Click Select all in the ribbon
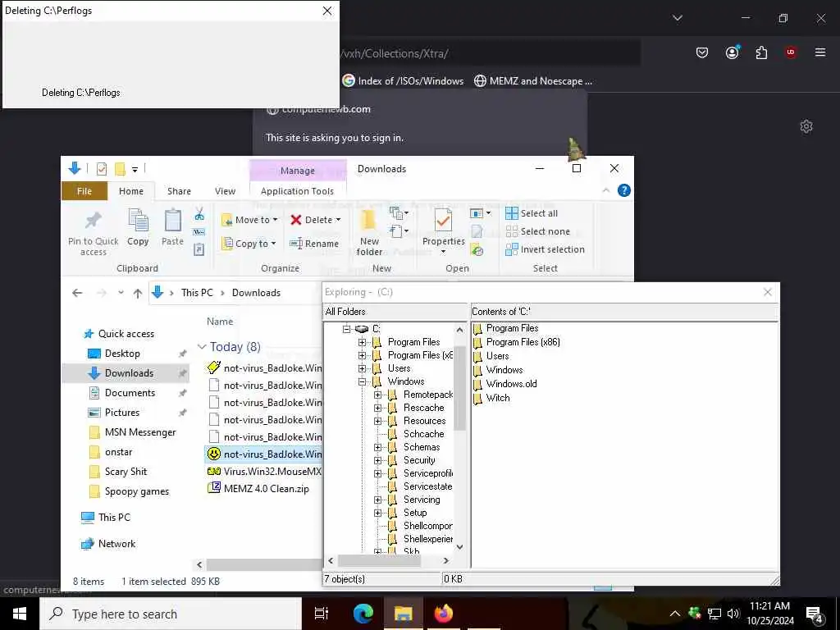The height and width of the screenshot is (630, 840). (532, 213)
